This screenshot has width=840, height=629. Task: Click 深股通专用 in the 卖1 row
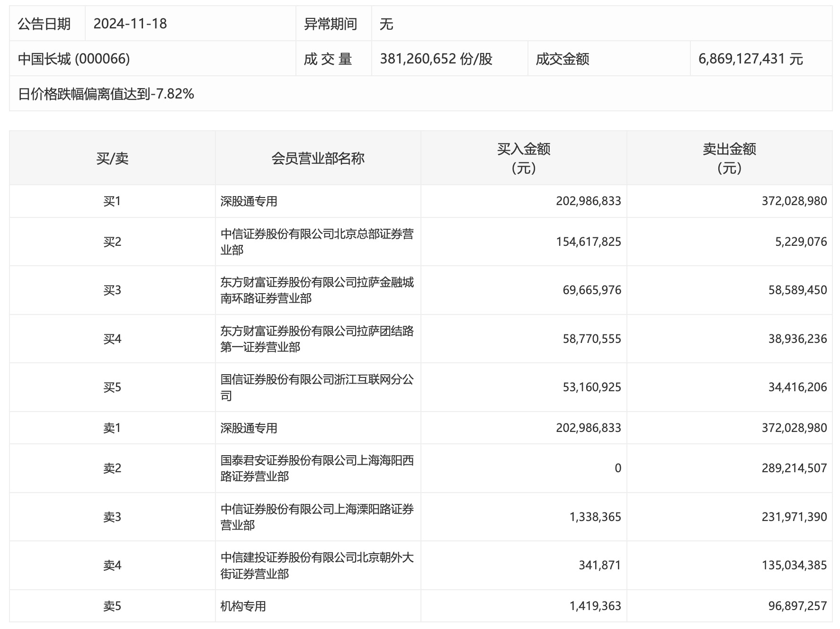(x=249, y=428)
